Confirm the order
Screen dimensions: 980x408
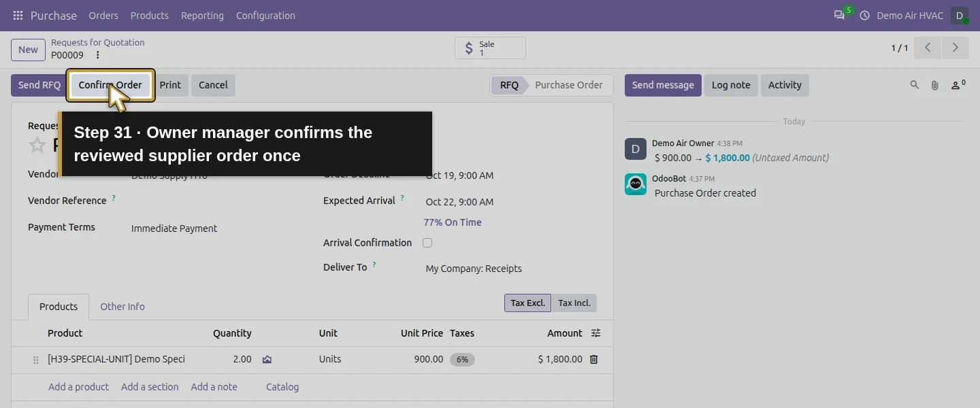coord(110,85)
